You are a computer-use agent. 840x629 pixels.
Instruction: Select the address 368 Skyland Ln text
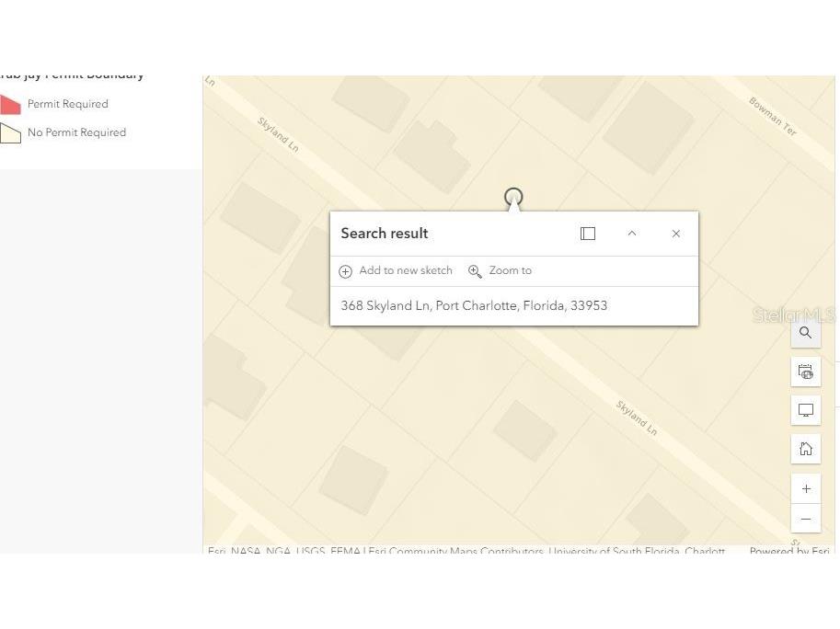(x=474, y=305)
